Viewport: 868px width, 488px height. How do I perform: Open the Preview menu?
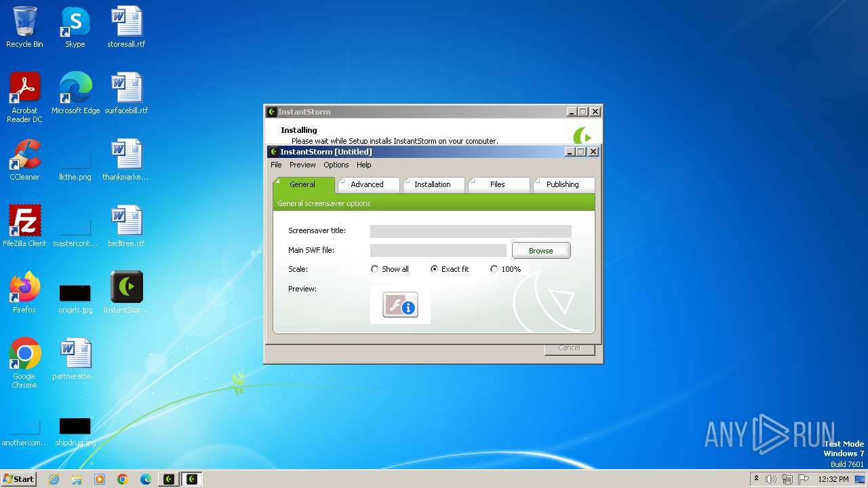point(302,165)
